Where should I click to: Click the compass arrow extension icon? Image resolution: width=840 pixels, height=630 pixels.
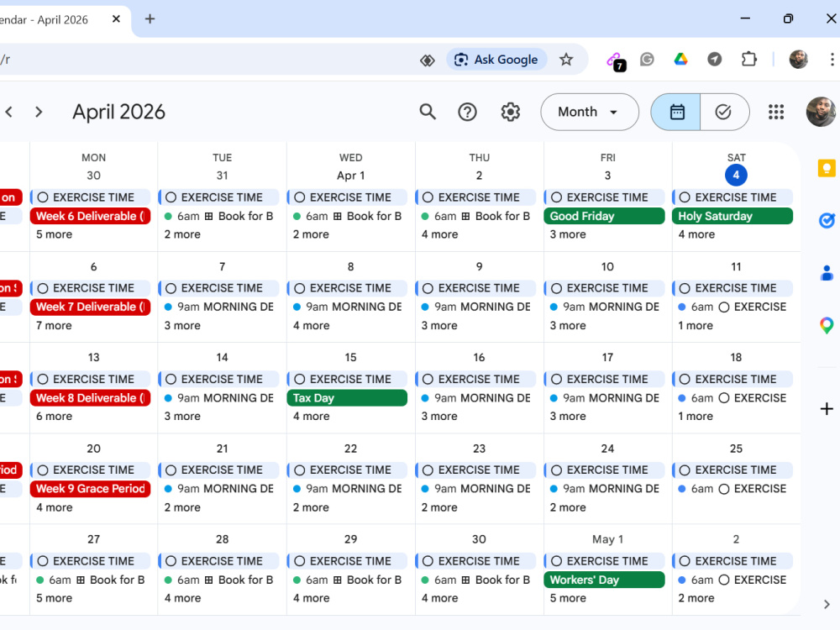[x=714, y=60]
